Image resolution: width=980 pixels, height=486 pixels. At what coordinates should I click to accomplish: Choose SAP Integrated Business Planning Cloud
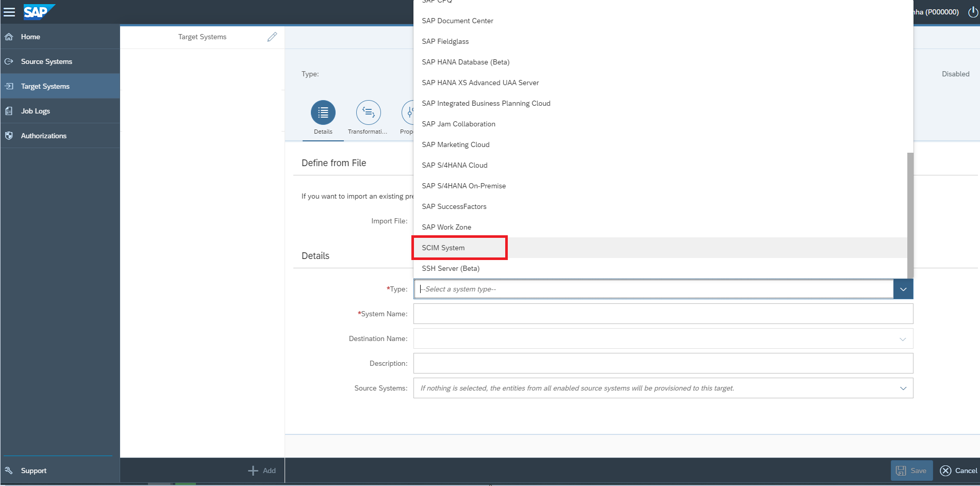click(660, 103)
